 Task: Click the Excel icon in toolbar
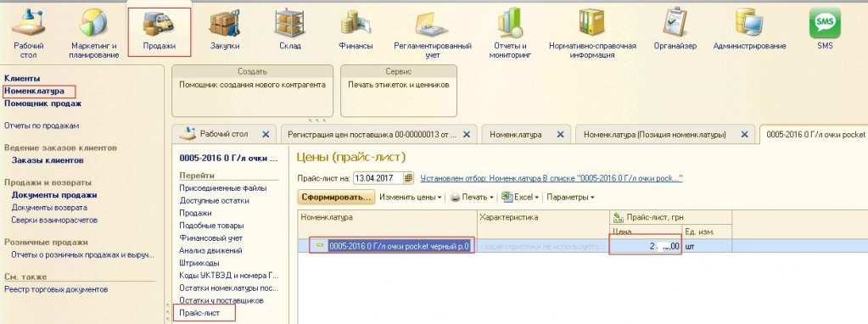pos(507,197)
